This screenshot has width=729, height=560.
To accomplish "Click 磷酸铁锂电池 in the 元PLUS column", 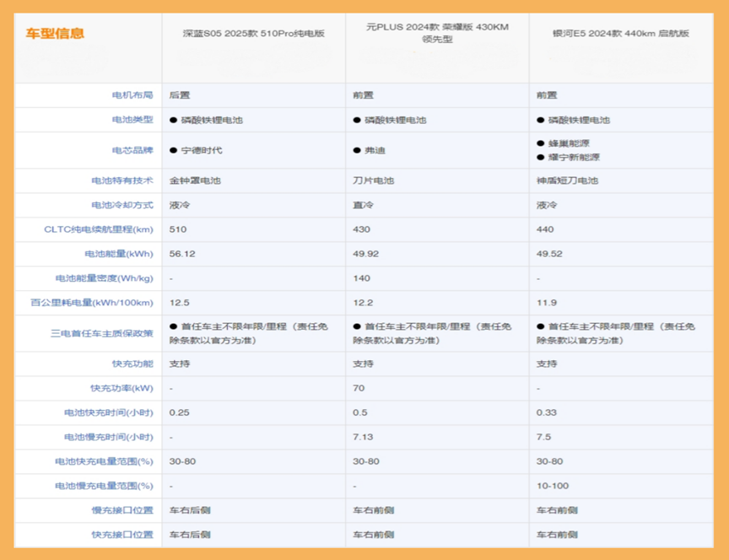I will (396, 120).
